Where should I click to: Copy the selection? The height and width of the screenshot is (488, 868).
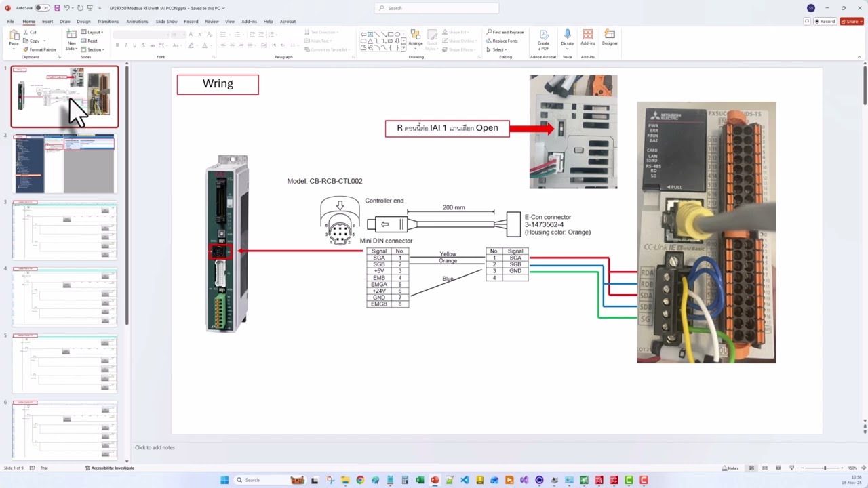pyautogui.click(x=32, y=41)
